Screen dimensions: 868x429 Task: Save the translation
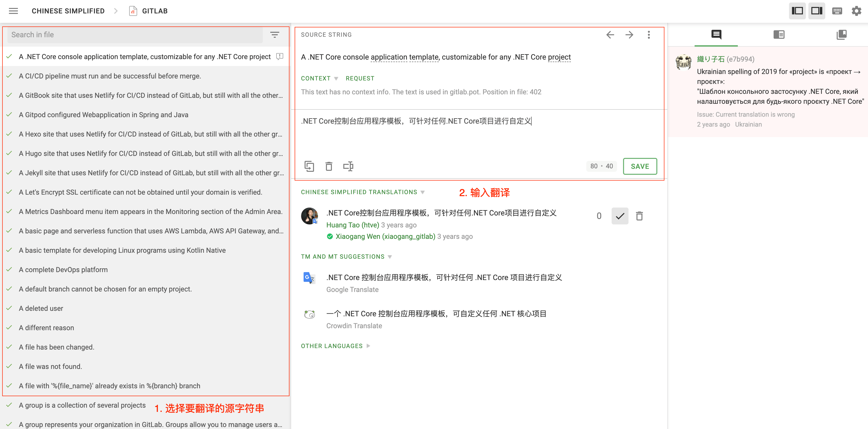[639, 166]
